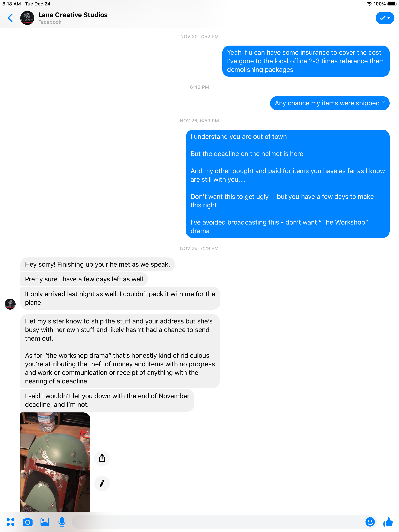399x532 pixels.
Task: Edit the helmet photo with the pencil icon
Action: click(x=102, y=484)
